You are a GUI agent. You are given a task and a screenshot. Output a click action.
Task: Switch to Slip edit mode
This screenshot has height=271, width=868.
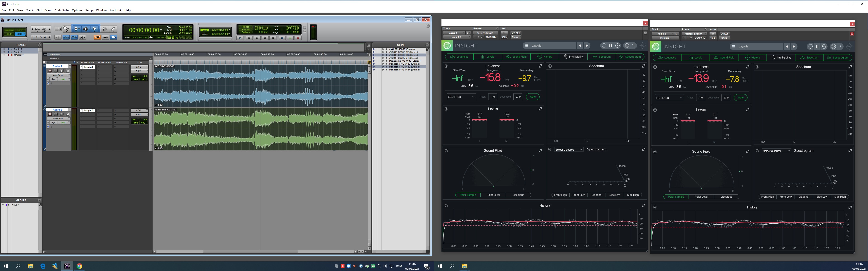pos(9,34)
